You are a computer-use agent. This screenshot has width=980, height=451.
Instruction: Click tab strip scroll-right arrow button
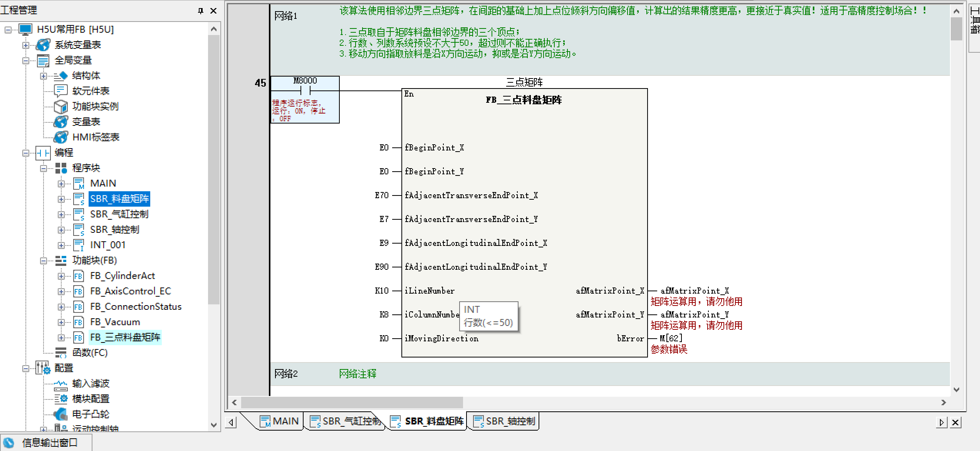coord(941,423)
